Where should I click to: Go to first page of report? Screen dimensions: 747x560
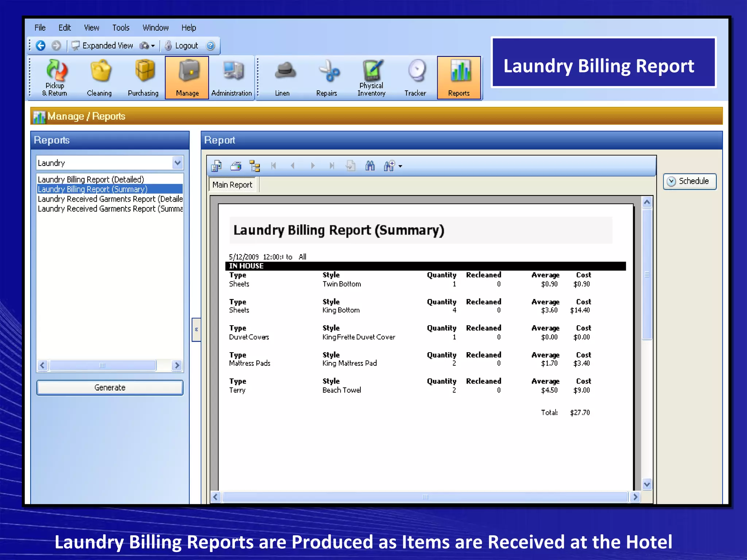(274, 166)
